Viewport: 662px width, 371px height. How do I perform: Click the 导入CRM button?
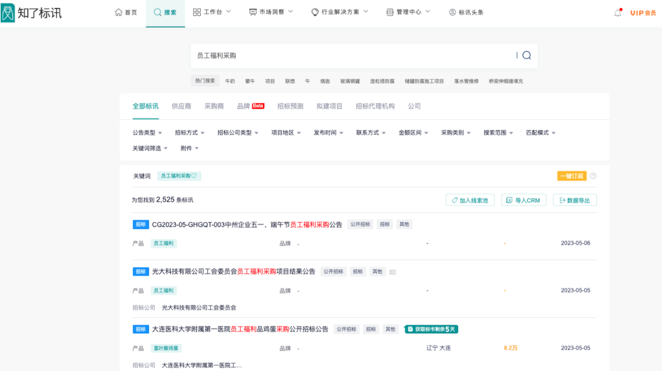(x=524, y=200)
